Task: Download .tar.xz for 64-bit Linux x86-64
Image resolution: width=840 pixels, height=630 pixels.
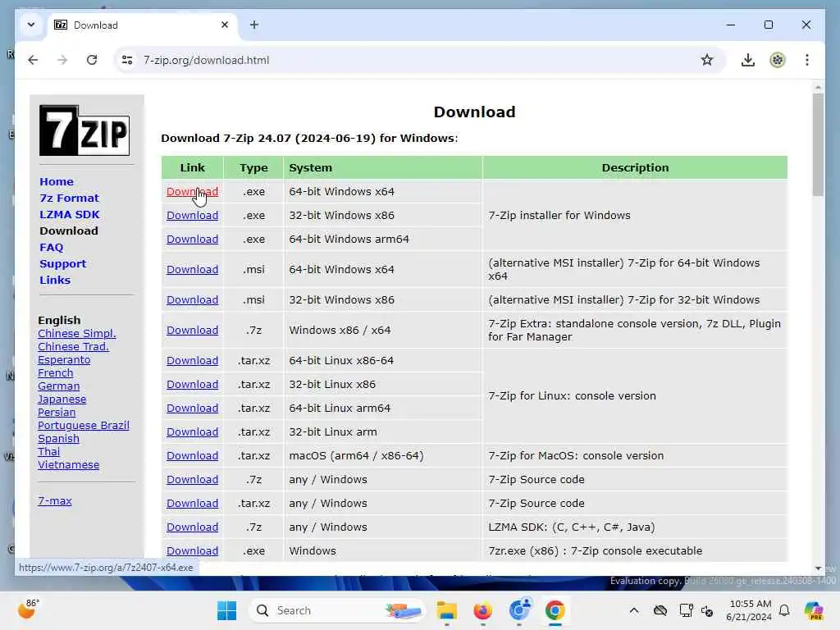Action: click(x=192, y=361)
